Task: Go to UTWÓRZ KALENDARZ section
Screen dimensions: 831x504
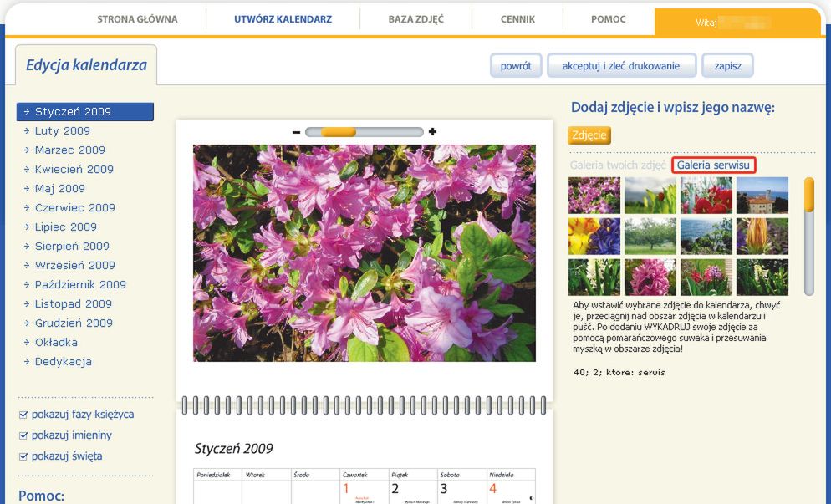Action: [283, 19]
